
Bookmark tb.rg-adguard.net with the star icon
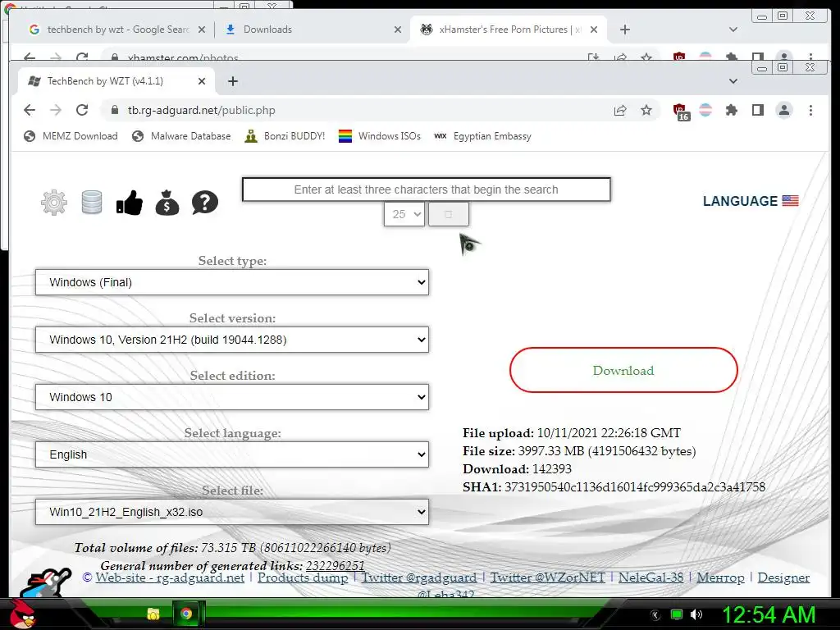646,110
